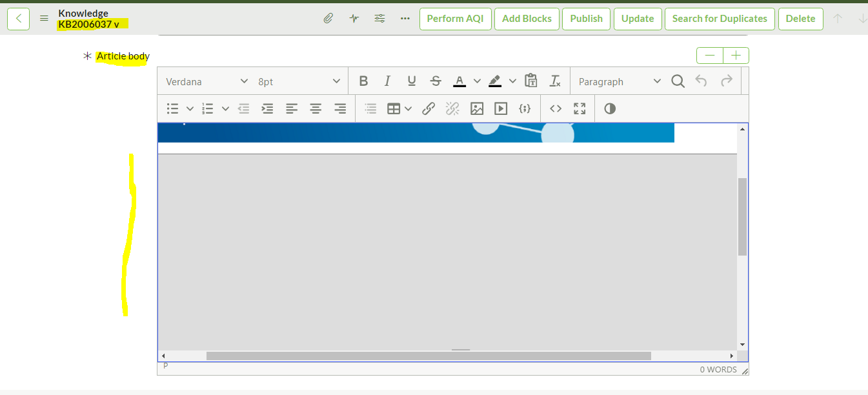Align text right
This screenshot has width=868, height=395.
(x=340, y=109)
